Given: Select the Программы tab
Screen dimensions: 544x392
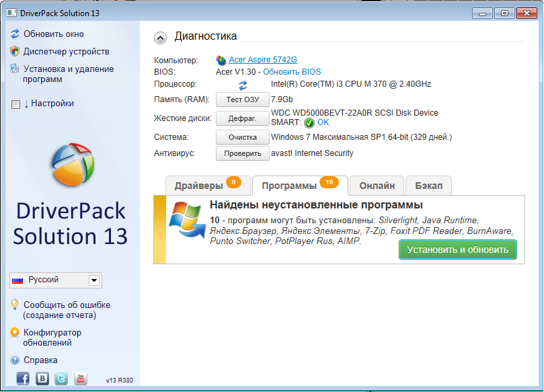Looking at the screenshot, I should pyautogui.click(x=300, y=186).
